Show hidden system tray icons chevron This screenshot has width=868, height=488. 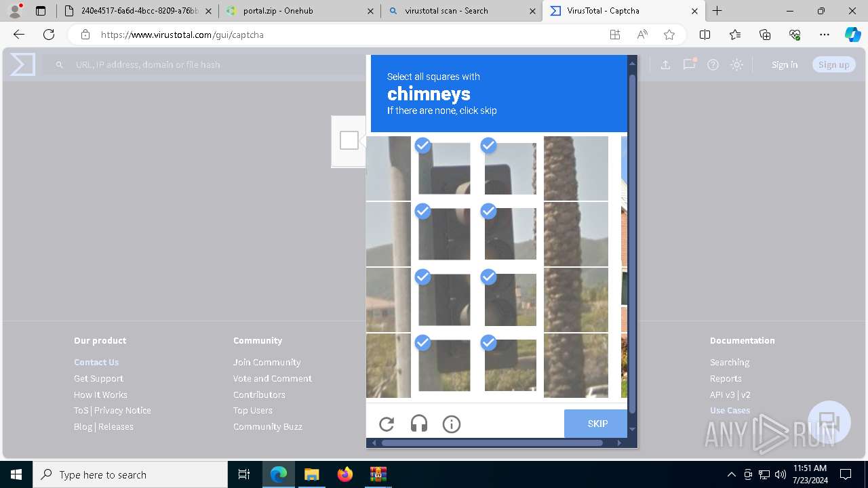731,474
